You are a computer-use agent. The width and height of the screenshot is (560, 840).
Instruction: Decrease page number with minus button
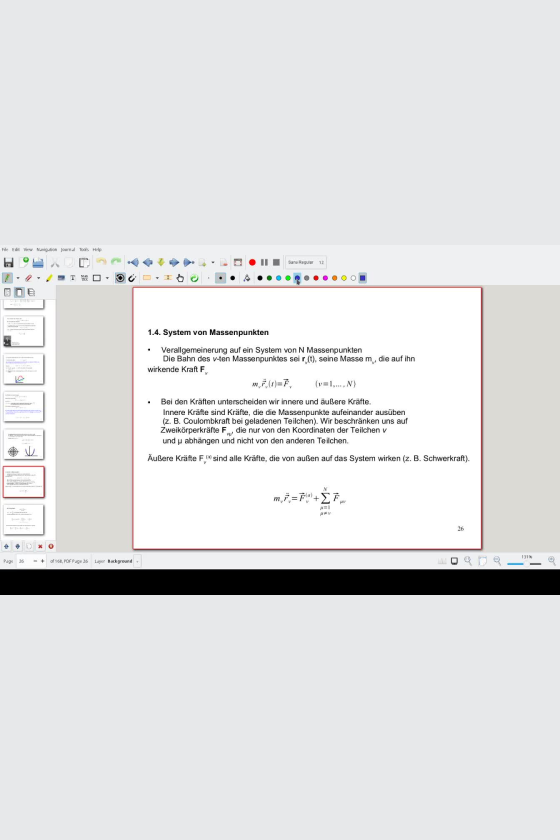[x=35, y=561]
